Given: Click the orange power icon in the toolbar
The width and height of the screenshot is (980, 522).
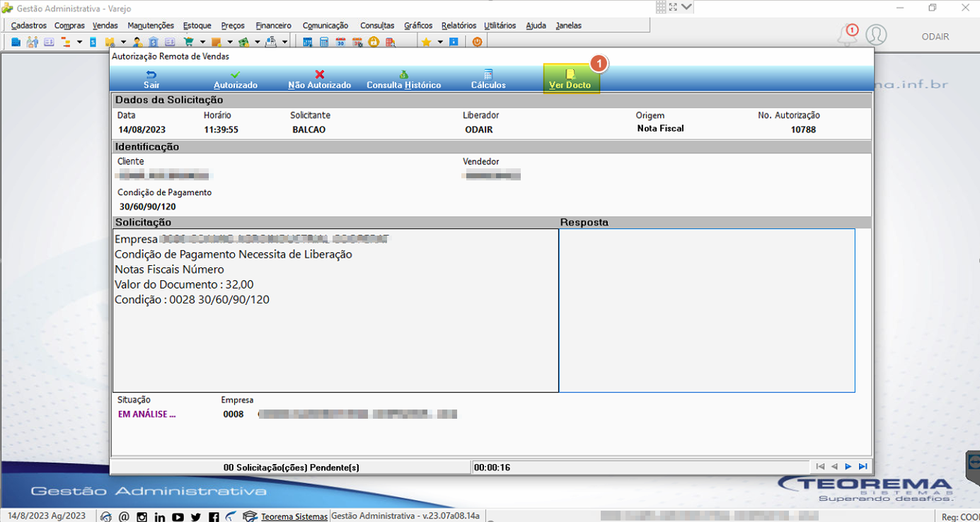Looking at the screenshot, I should (477, 42).
